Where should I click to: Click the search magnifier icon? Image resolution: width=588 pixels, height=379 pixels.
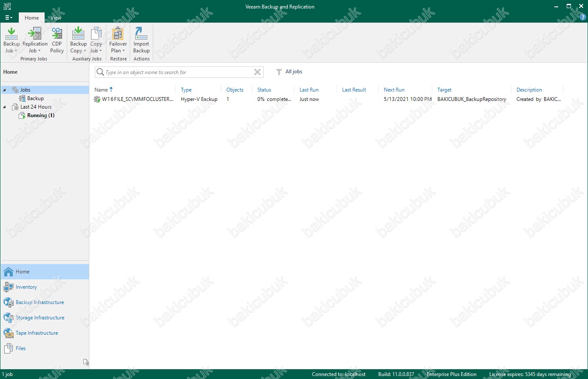100,72
